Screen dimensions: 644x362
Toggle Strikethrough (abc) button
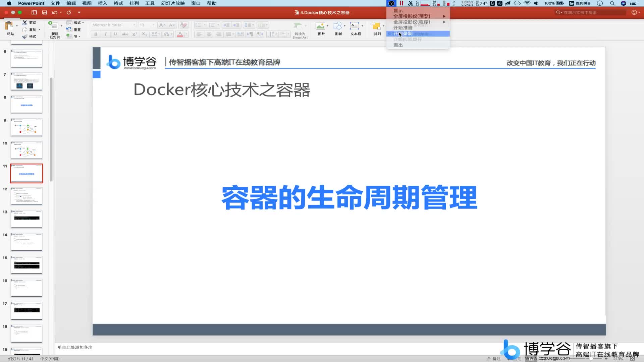click(125, 34)
